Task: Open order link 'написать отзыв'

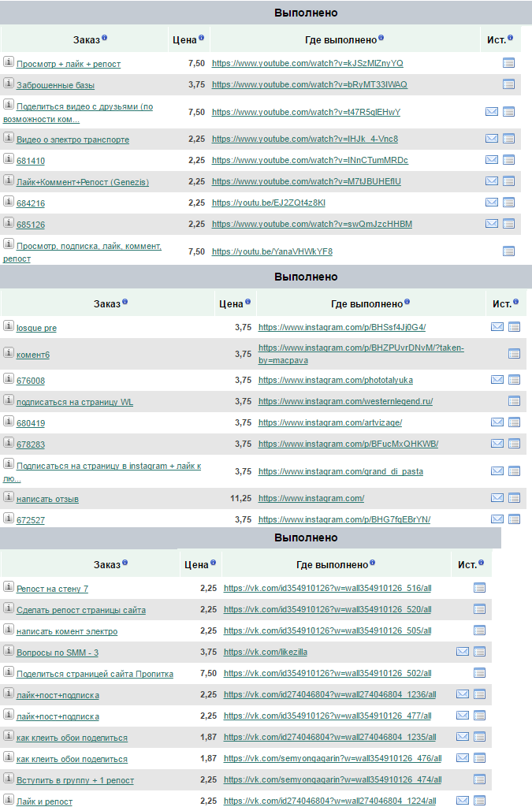Action: [47, 499]
